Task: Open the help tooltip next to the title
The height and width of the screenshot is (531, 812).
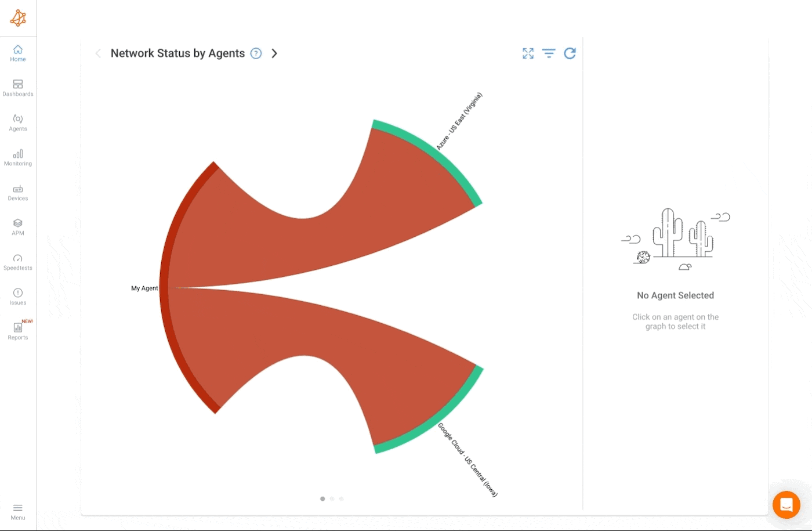Action: coord(256,53)
